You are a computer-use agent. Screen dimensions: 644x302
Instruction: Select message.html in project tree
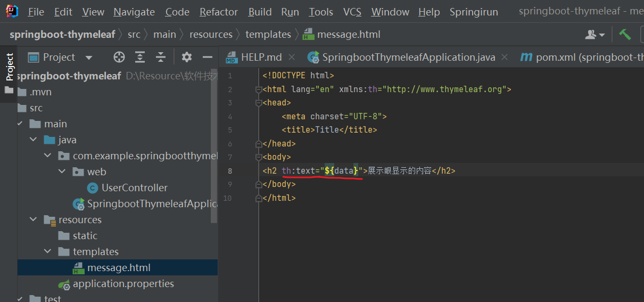[x=118, y=267]
